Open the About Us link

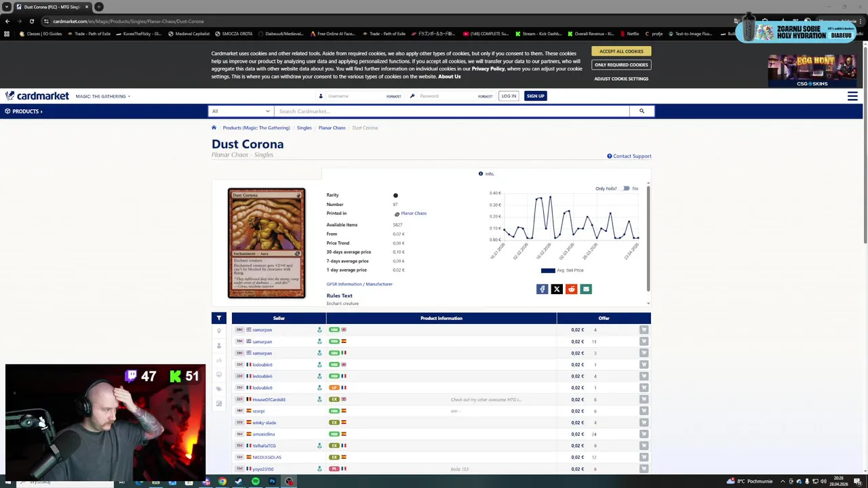point(449,77)
